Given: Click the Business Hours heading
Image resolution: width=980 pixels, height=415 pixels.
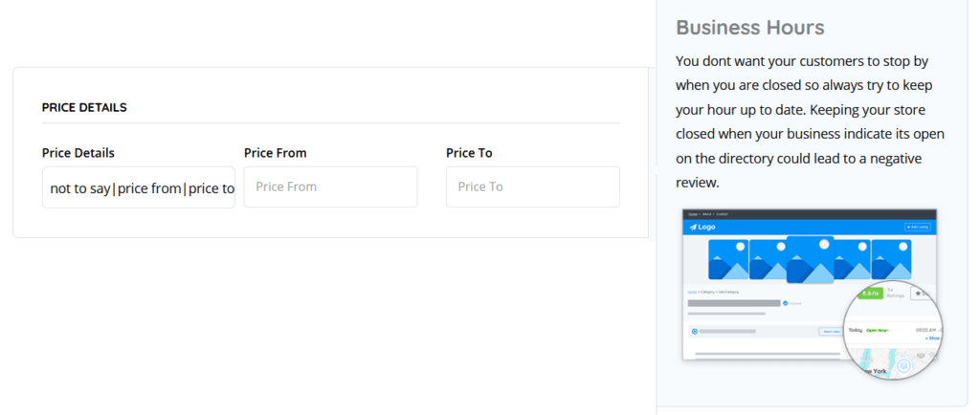Looking at the screenshot, I should tap(749, 28).
